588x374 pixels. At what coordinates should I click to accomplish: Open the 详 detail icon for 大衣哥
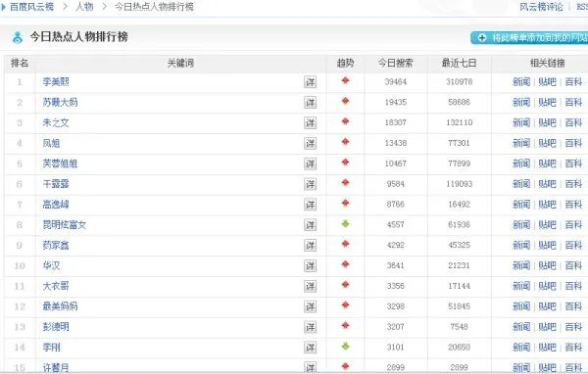pyautogui.click(x=310, y=286)
